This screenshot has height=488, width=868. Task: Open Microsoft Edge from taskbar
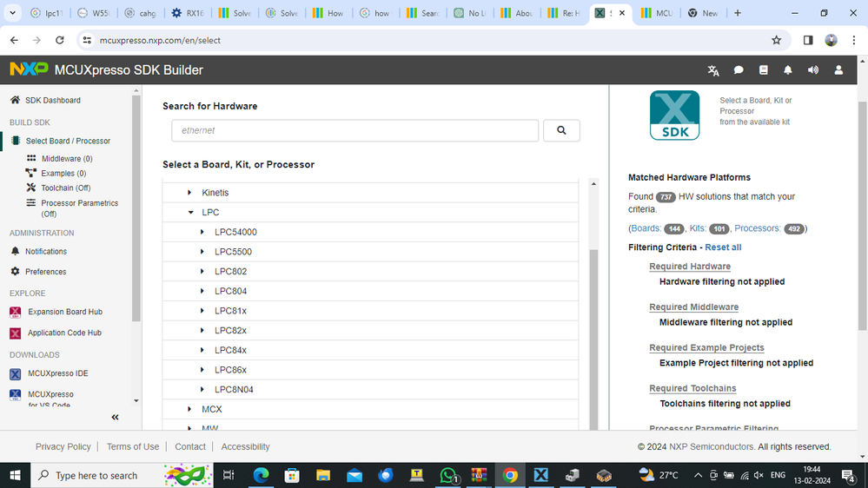pos(261,475)
